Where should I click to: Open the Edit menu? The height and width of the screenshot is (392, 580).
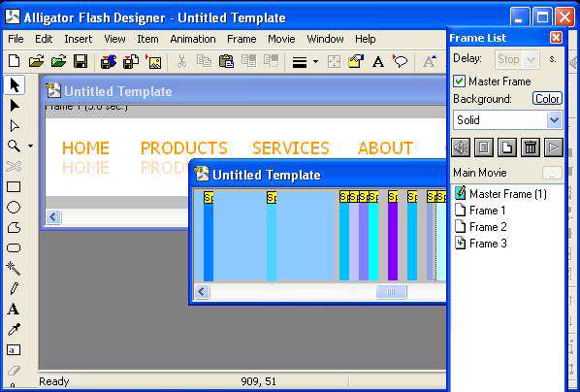[44, 39]
